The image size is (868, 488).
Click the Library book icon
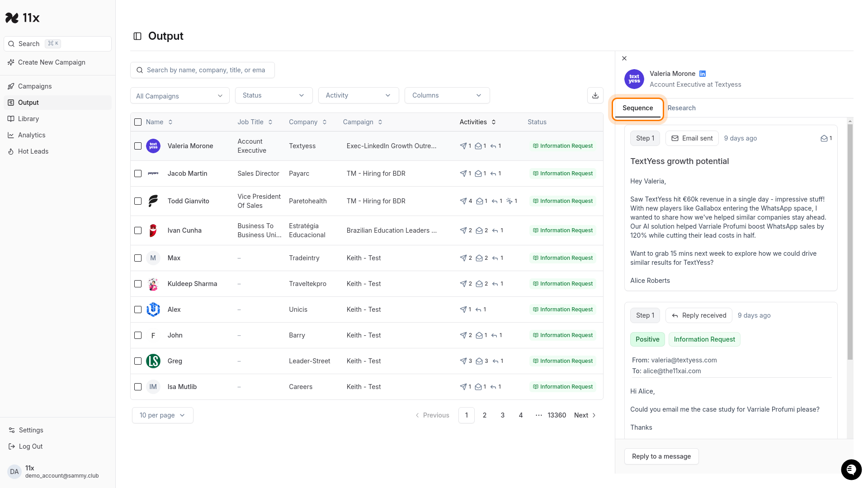[11, 119]
